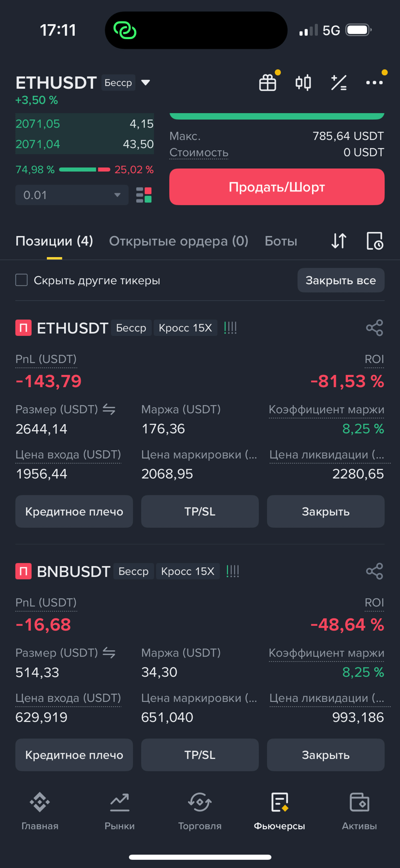
Task: Open the gift rewards icon
Action: tap(268, 83)
